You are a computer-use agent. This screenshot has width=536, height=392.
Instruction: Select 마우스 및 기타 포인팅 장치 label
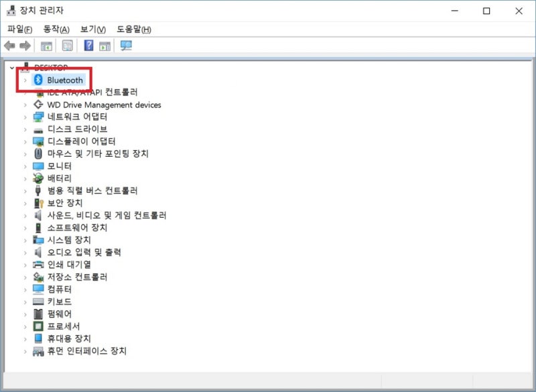click(x=98, y=153)
